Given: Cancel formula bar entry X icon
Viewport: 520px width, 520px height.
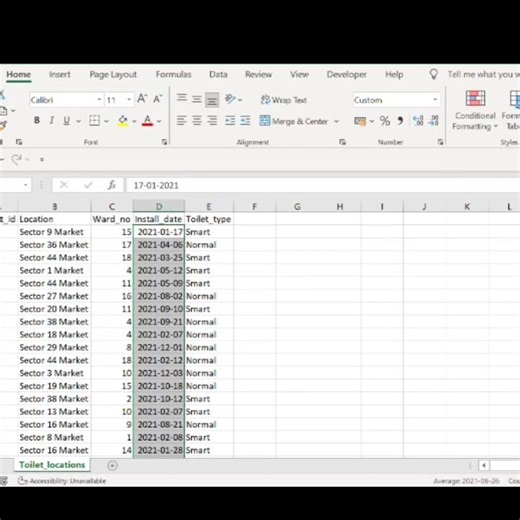Looking at the screenshot, I should coord(64,185).
